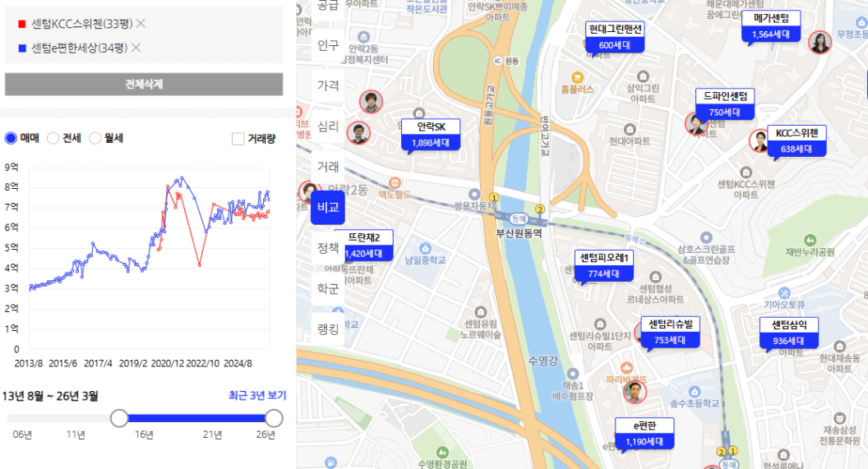868x469 pixels.
Task: Click the 쌍용자동차 location pin
Action: (x=474, y=194)
